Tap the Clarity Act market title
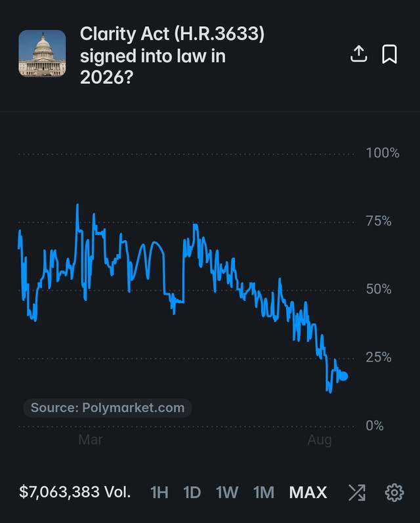The width and height of the screenshot is (420, 523). point(172,55)
